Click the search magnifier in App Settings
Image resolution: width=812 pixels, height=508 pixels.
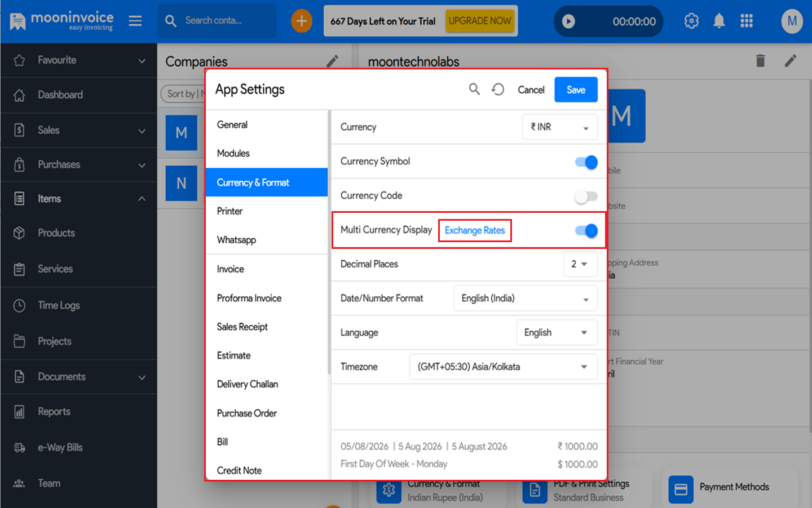pyautogui.click(x=474, y=89)
